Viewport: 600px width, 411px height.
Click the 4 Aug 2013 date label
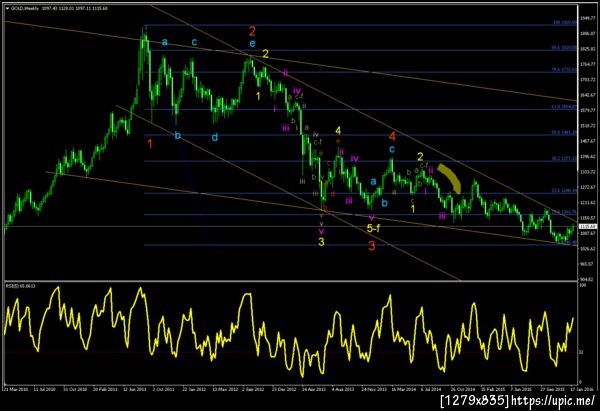point(342,388)
